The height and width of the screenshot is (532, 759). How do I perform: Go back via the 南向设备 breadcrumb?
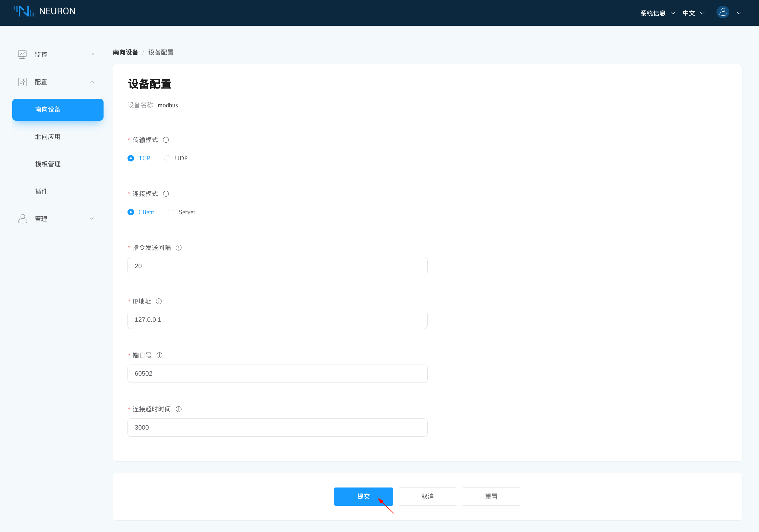tap(125, 52)
